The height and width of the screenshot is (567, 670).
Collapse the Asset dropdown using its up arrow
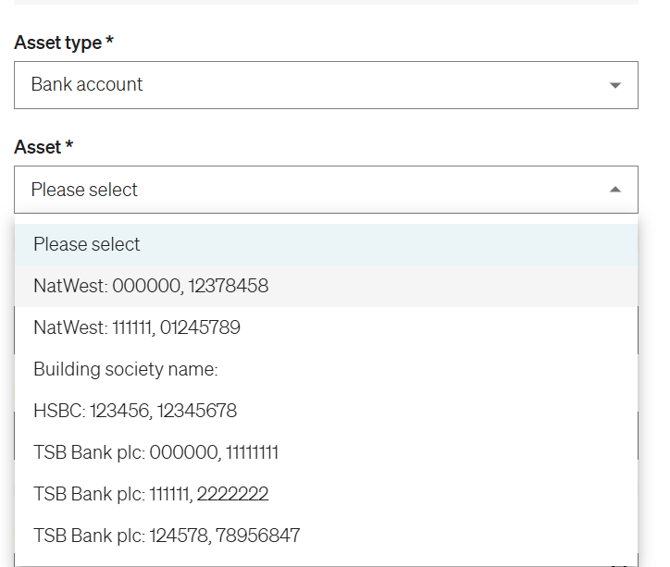(x=614, y=190)
